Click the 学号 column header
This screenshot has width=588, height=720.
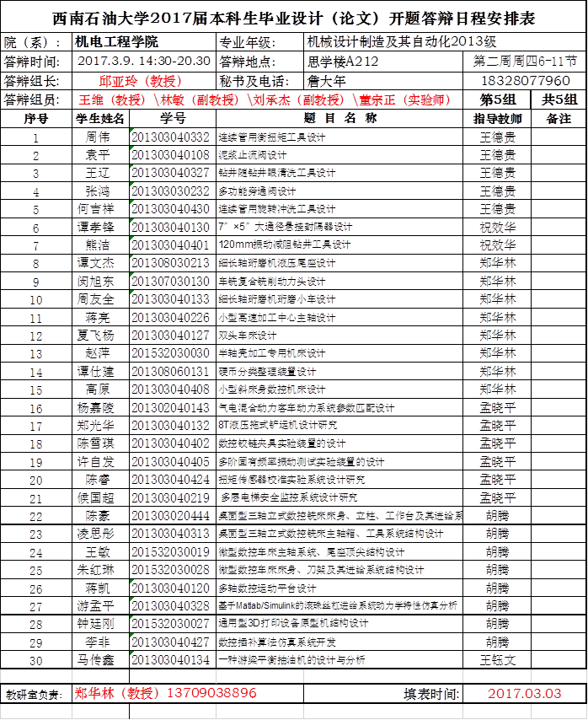click(x=173, y=118)
